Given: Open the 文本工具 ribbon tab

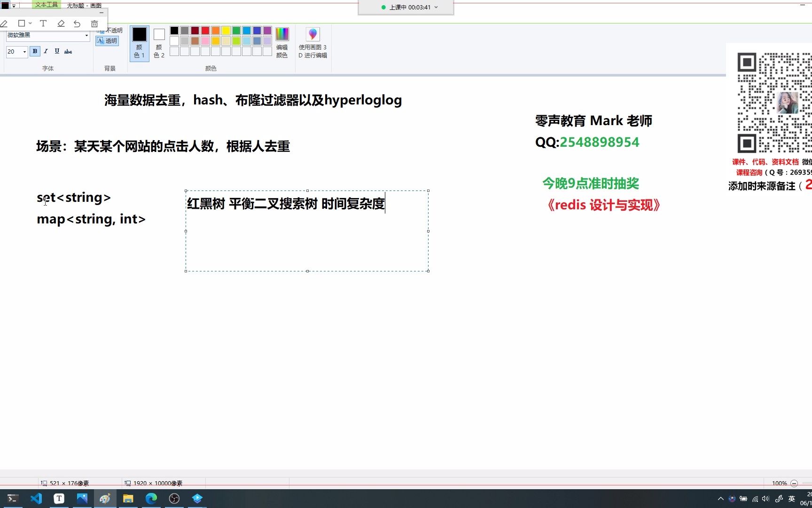Looking at the screenshot, I should 47,5.
